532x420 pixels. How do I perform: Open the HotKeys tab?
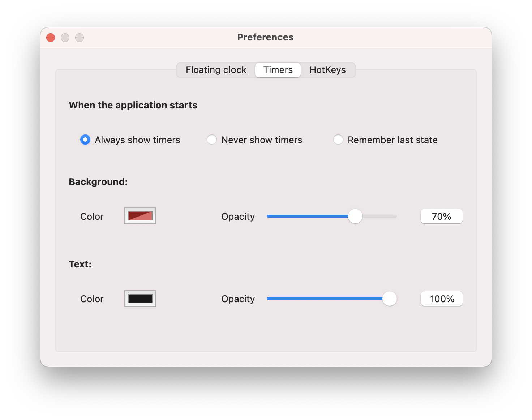(x=327, y=70)
